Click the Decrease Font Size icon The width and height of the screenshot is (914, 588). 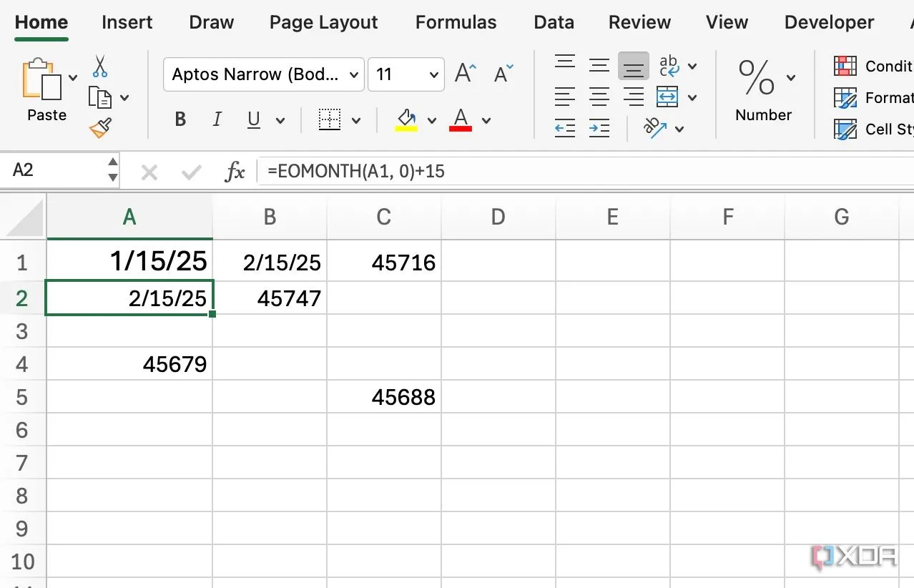pyautogui.click(x=503, y=74)
